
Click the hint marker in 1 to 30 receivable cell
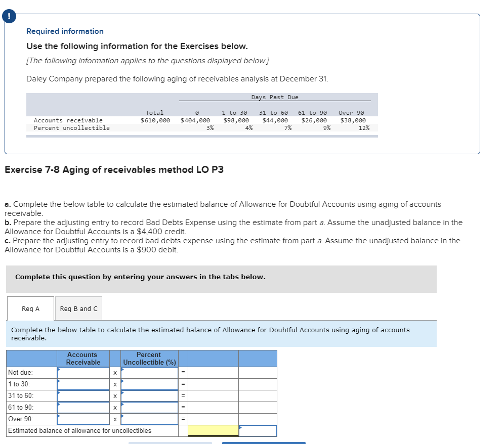click(x=59, y=381)
